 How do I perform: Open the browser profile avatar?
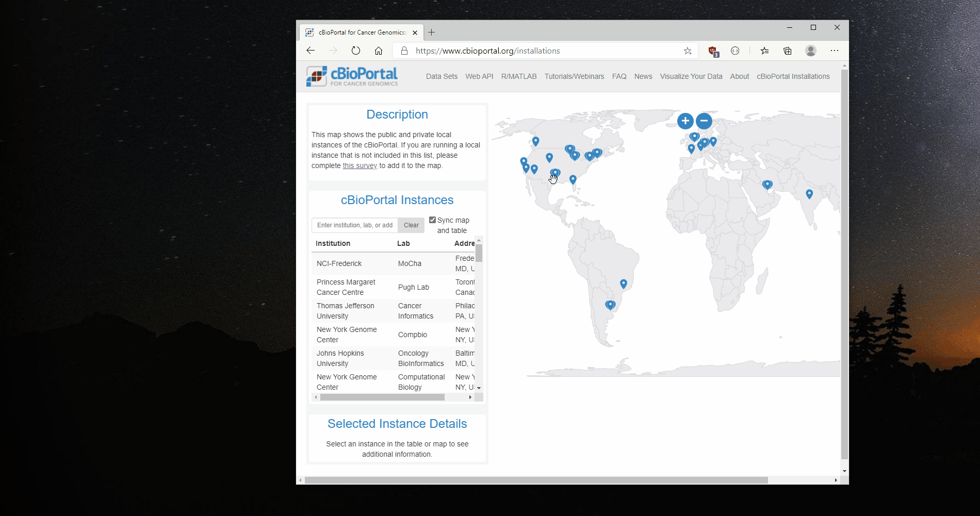point(811,51)
